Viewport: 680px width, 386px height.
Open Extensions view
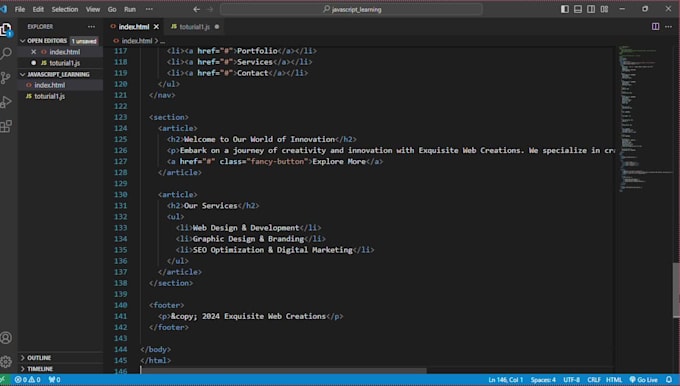[6, 127]
